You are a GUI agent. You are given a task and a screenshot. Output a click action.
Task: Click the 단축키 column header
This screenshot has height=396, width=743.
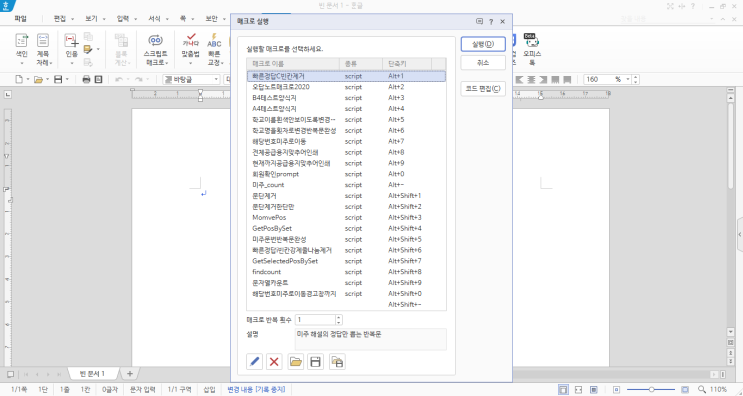pyautogui.click(x=407, y=63)
